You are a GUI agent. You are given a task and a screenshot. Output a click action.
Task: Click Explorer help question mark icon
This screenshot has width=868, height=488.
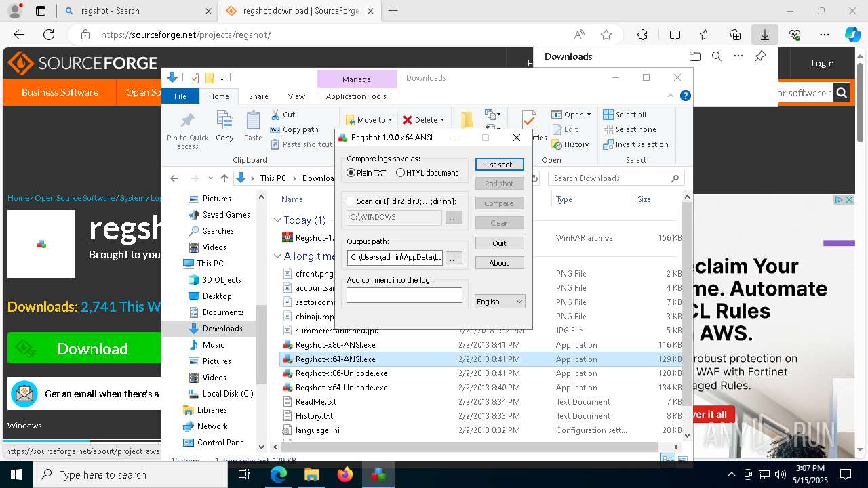point(686,96)
